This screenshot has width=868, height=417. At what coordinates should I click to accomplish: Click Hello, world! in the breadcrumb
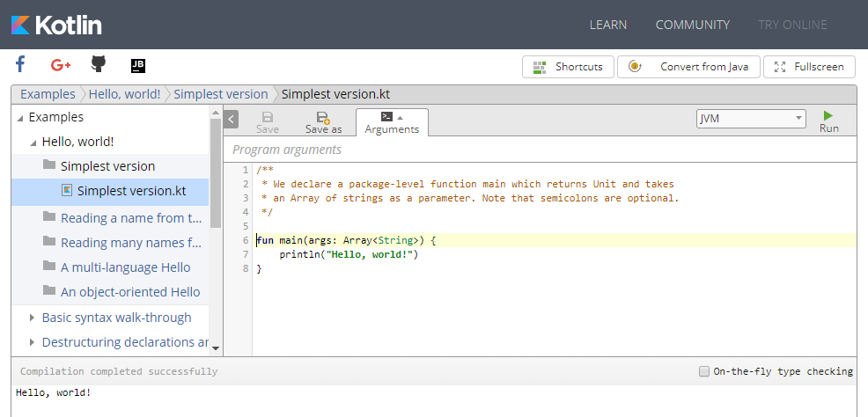(x=124, y=94)
